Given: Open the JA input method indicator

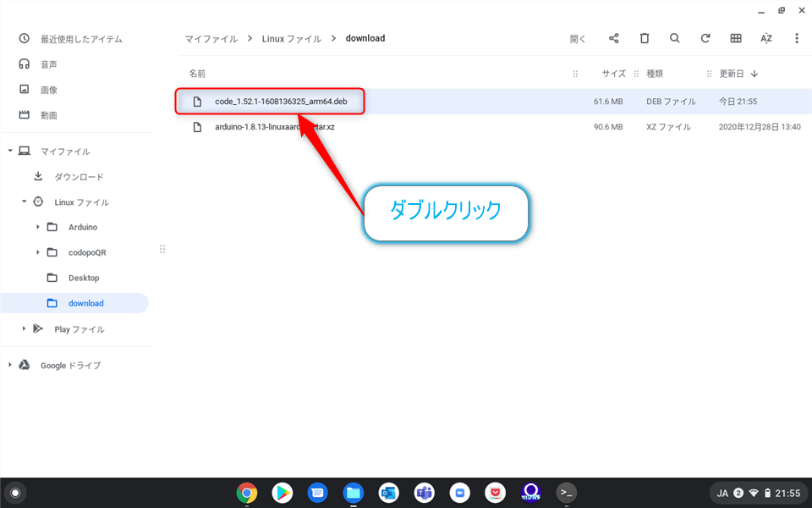Looking at the screenshot, I should (x=721, y=494).
